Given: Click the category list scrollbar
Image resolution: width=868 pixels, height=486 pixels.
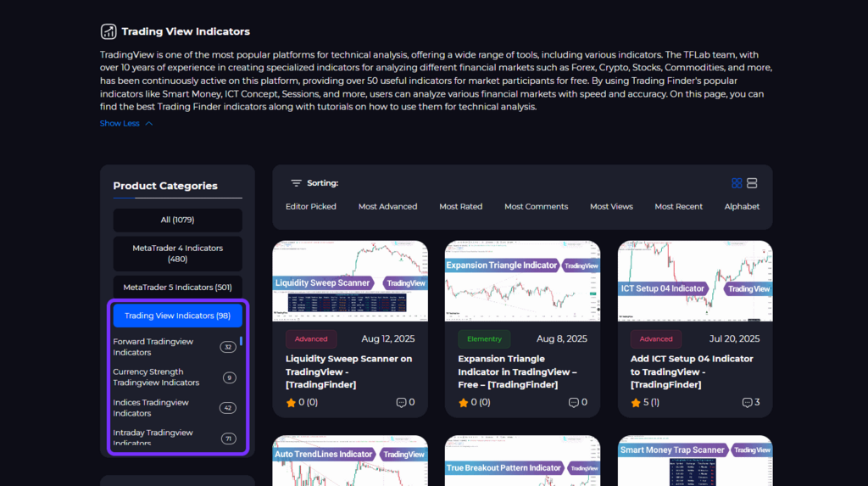Looking at the screenshot, I should 242,342.
